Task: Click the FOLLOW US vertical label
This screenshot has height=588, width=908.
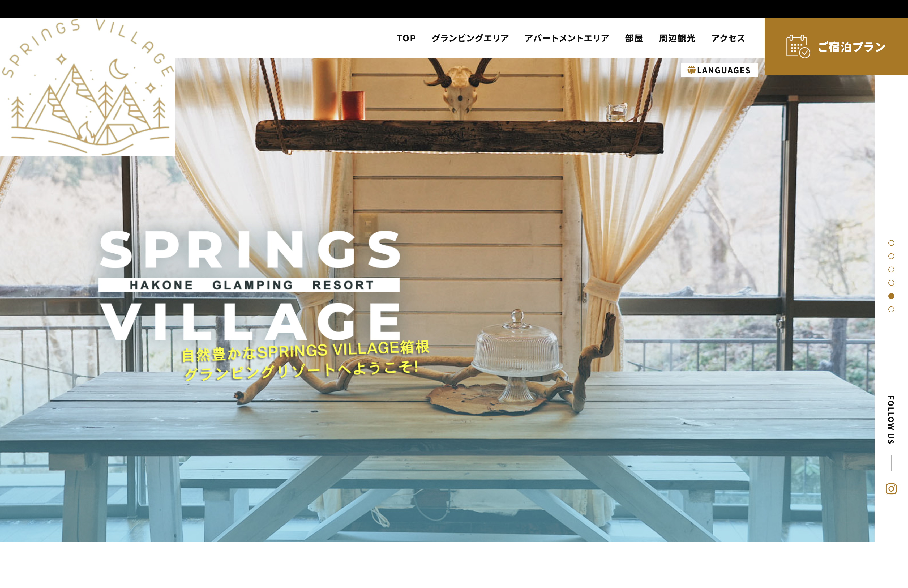Action: pyautogui.click(x=891, y=420)
